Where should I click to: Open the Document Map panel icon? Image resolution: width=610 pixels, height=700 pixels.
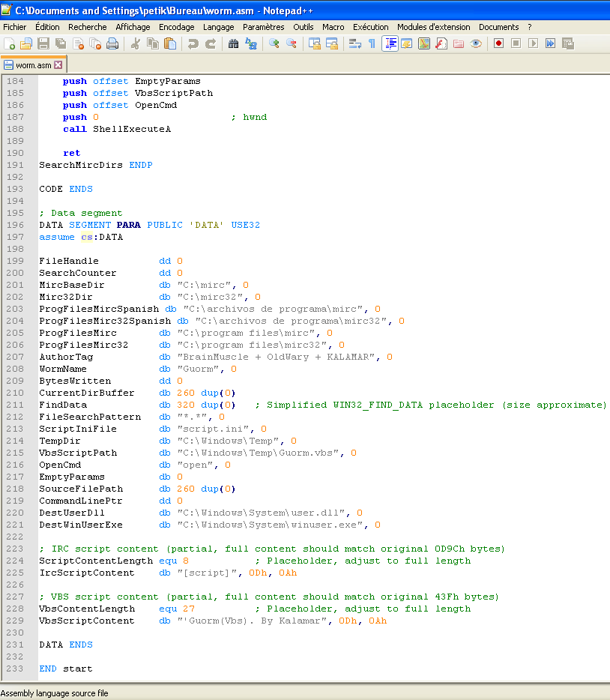click(x=424, y=43)
